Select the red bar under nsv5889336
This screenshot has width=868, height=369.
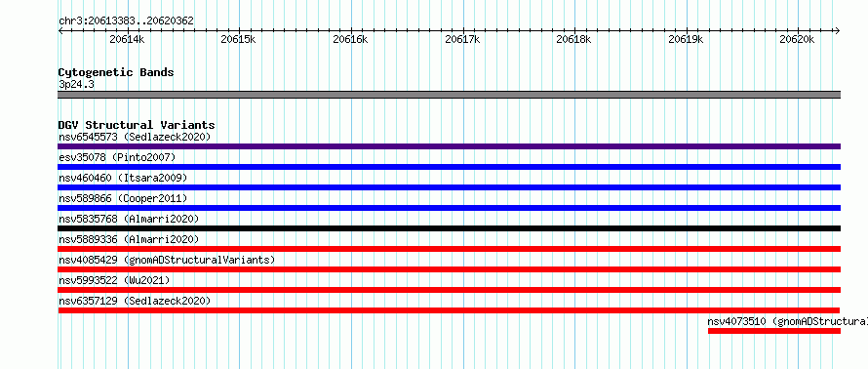pyautogui.click(x=449, y=249)
